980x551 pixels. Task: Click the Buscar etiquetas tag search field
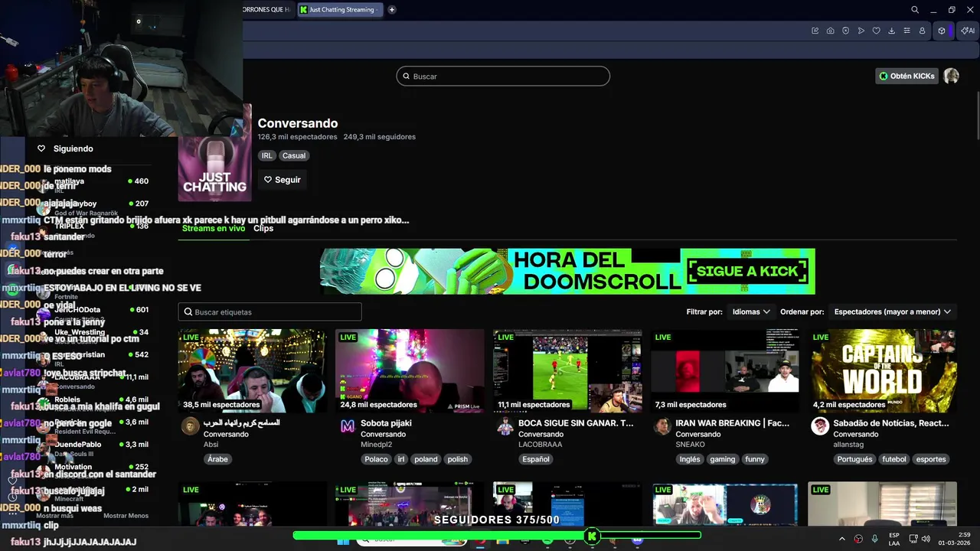coord(269,311)
